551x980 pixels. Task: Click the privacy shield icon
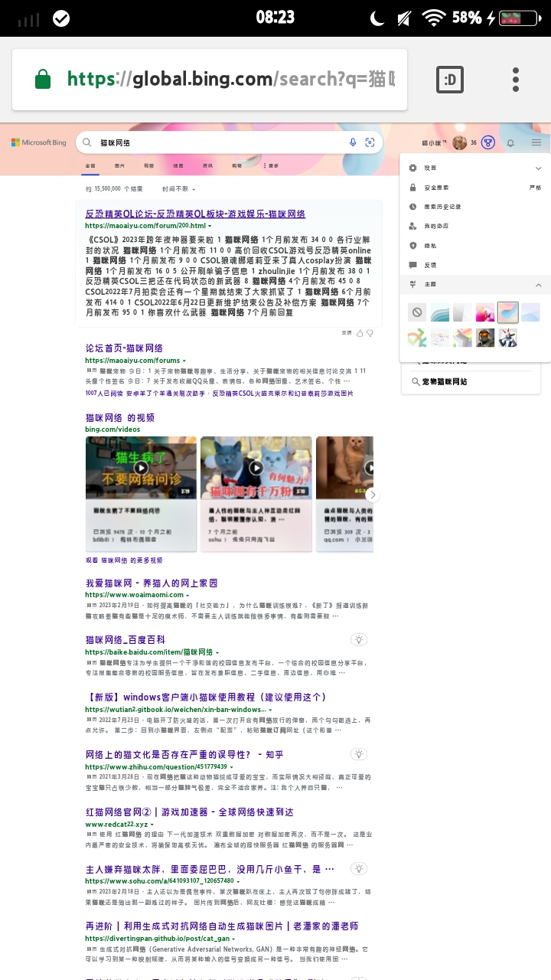[x=413, y=246]
